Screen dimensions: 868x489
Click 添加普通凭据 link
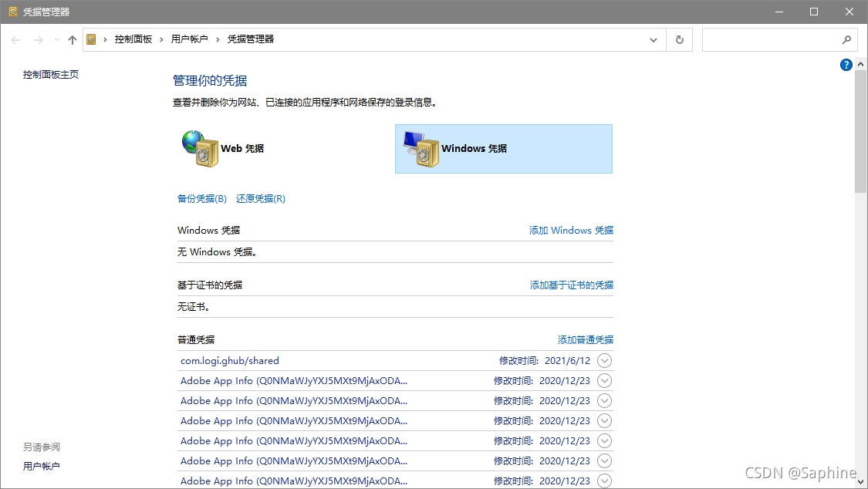tap(585, 339)
